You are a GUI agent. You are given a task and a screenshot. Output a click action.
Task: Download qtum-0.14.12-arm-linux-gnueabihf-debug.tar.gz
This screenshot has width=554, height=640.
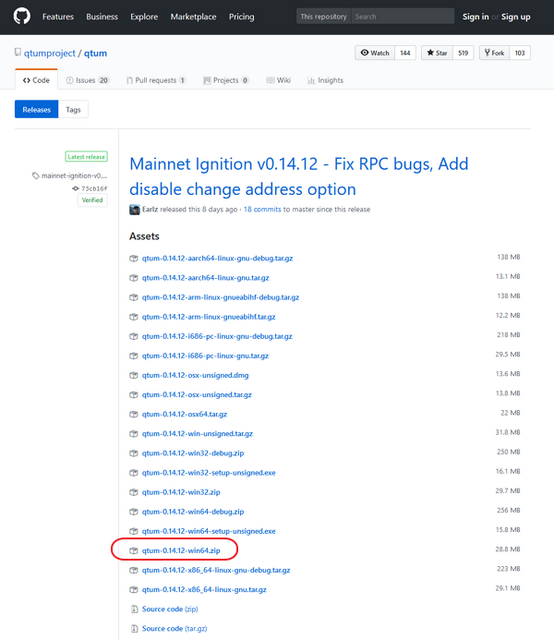tap(220, 298)
